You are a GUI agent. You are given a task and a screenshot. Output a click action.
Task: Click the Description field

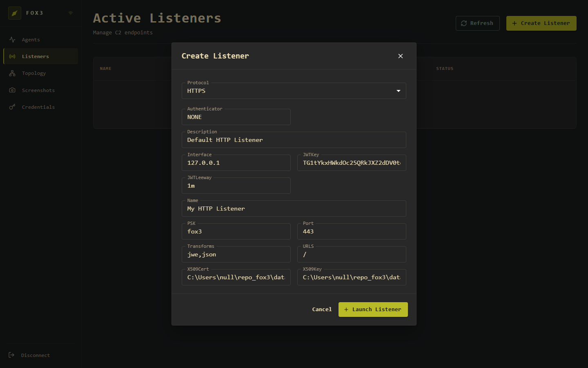[294, 140]
